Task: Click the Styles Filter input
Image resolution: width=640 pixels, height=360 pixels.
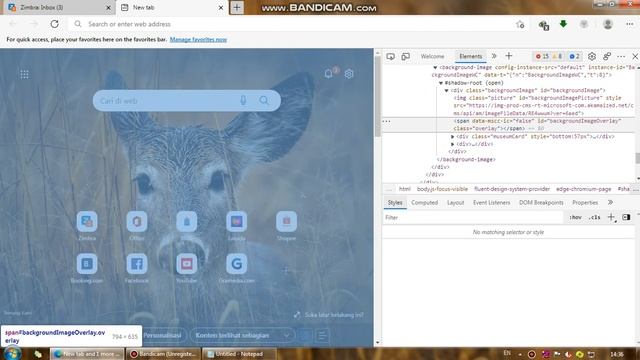Action: (x=473, y=218)
